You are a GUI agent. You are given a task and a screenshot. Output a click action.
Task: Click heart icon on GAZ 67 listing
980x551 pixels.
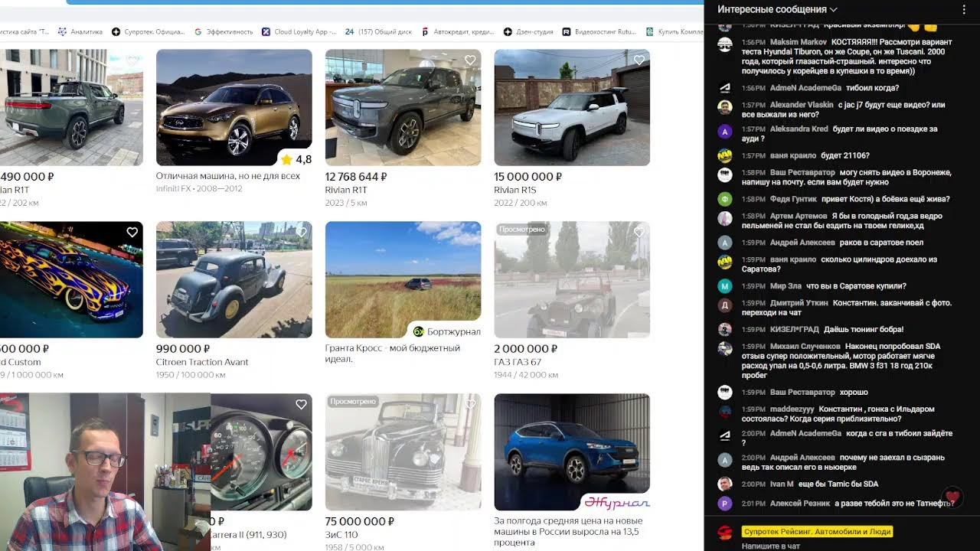tap(639, 233)
